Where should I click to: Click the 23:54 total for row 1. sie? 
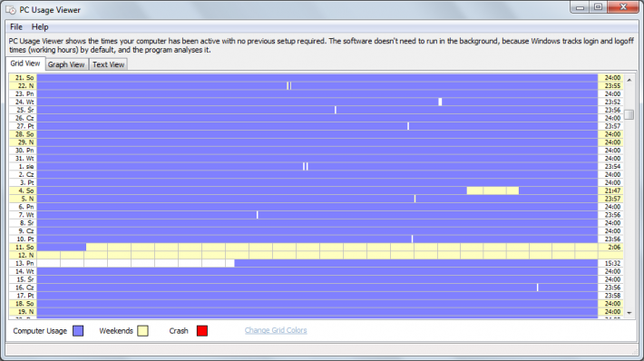pos(610,166)
